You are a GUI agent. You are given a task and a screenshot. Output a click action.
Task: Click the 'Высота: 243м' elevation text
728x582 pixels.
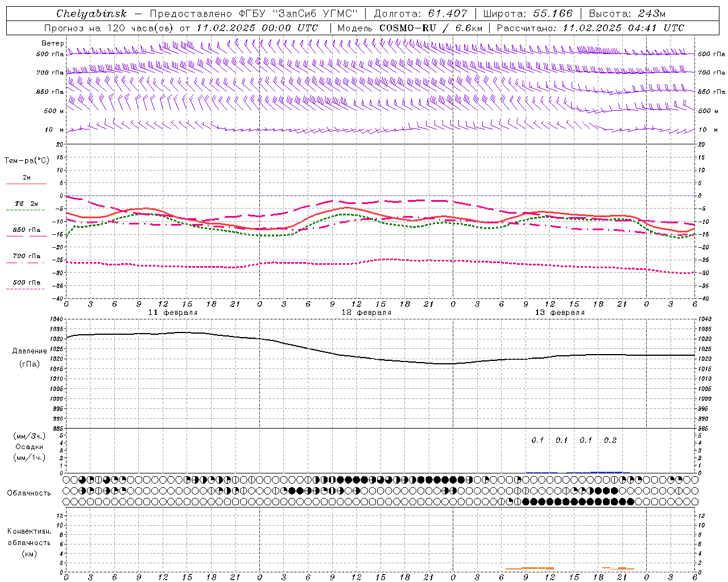[627, 14]
